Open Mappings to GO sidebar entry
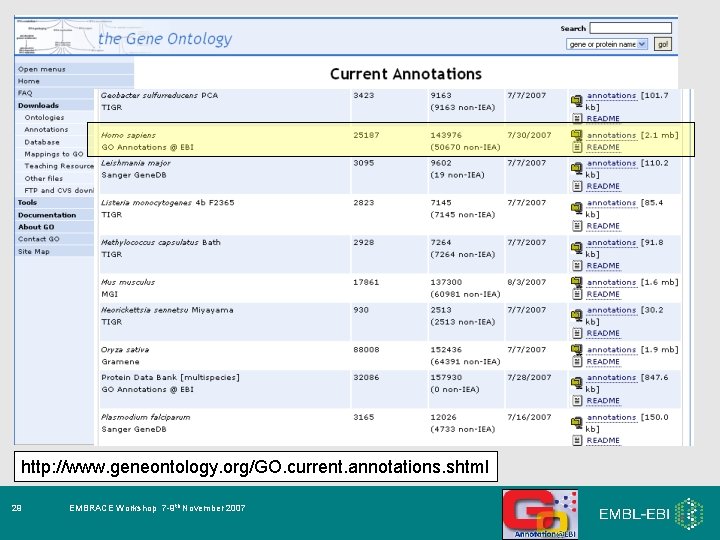This screenshot has height=540, width=720. point(54,154)
